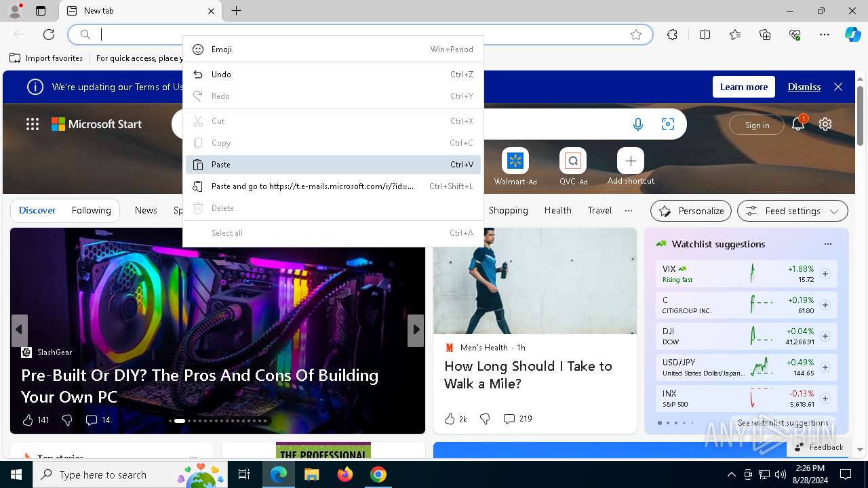
Task: Open Watchlist suggestions more options ellipsis
Action: (827, 244)
